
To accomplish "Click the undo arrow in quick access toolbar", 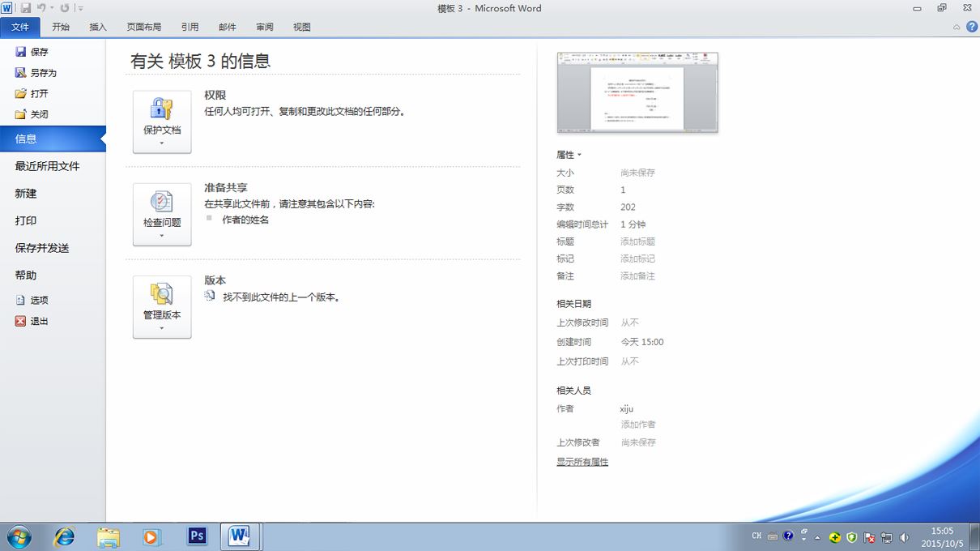I will [x=40, y=8].
